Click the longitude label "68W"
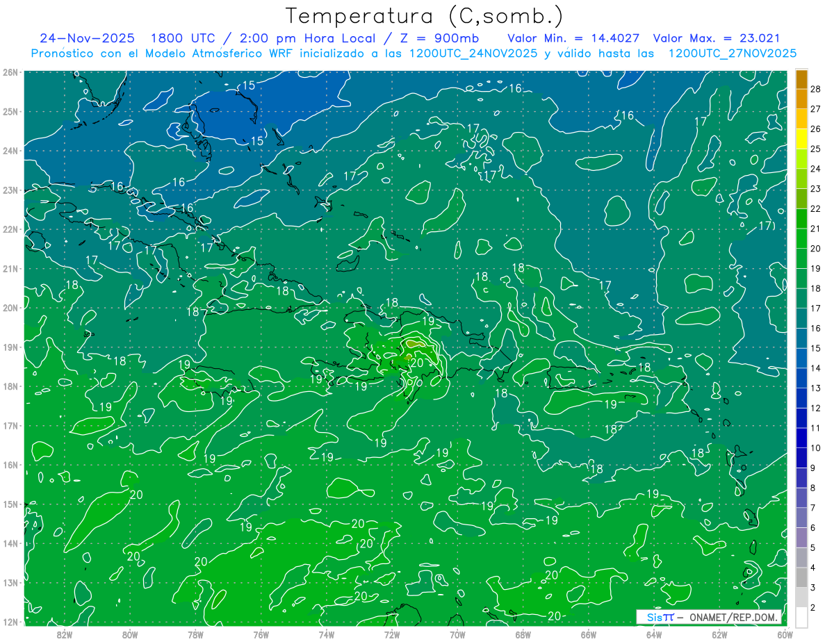The image size is (834, 644). pos(523,635)
